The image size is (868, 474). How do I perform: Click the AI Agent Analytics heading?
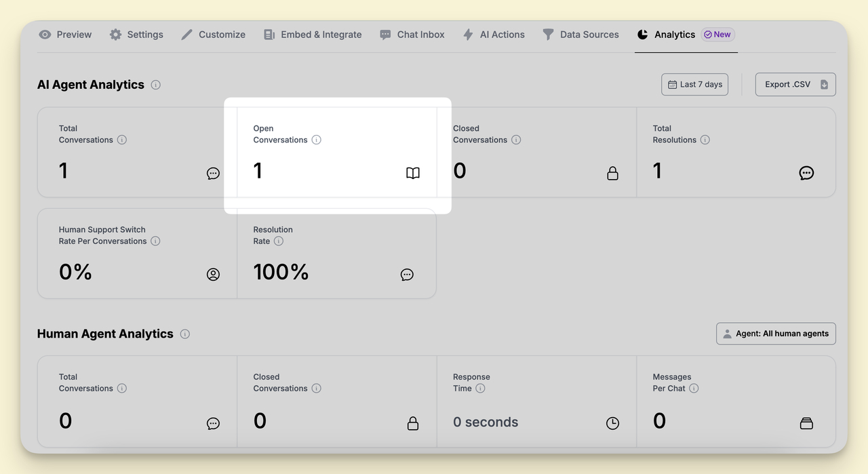tap(91, 85)
